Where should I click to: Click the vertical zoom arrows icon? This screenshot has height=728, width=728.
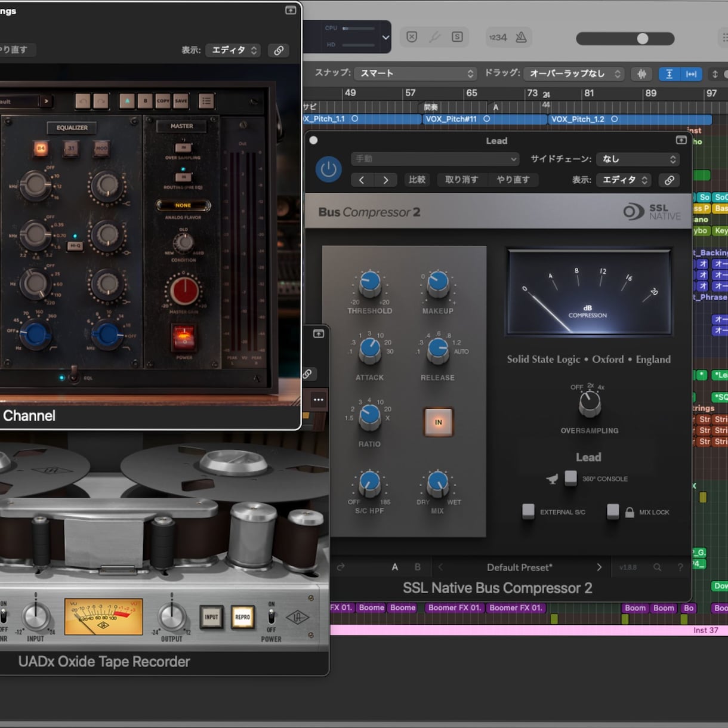[x=715, y=74]
